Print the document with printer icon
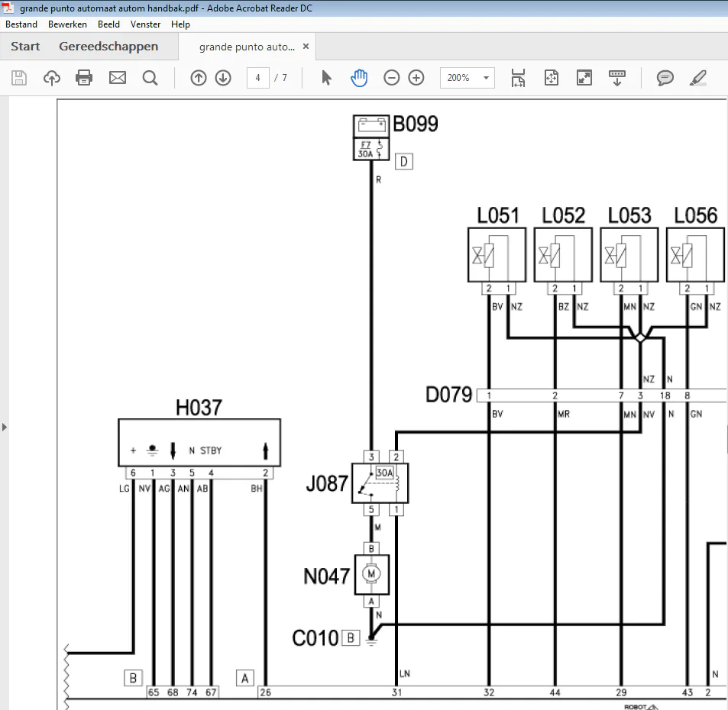The height and width of the screenshot is (710, 728). (84, 78)
